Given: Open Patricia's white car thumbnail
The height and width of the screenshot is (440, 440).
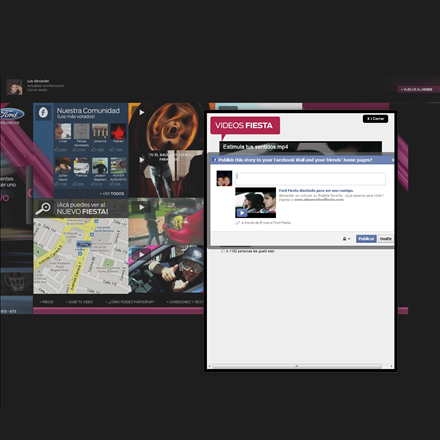Looking at the screenshot, I should (x=81, y=165).
